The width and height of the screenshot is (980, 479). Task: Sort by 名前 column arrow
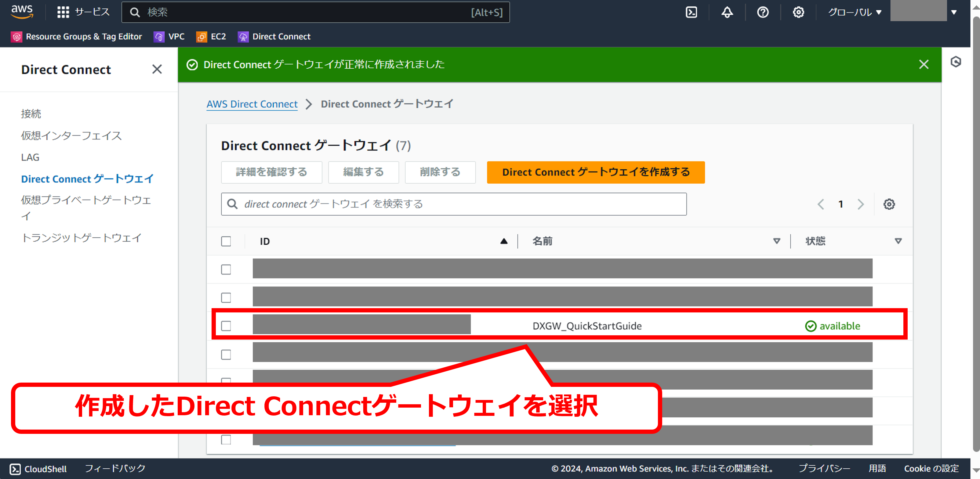[776, 241]
